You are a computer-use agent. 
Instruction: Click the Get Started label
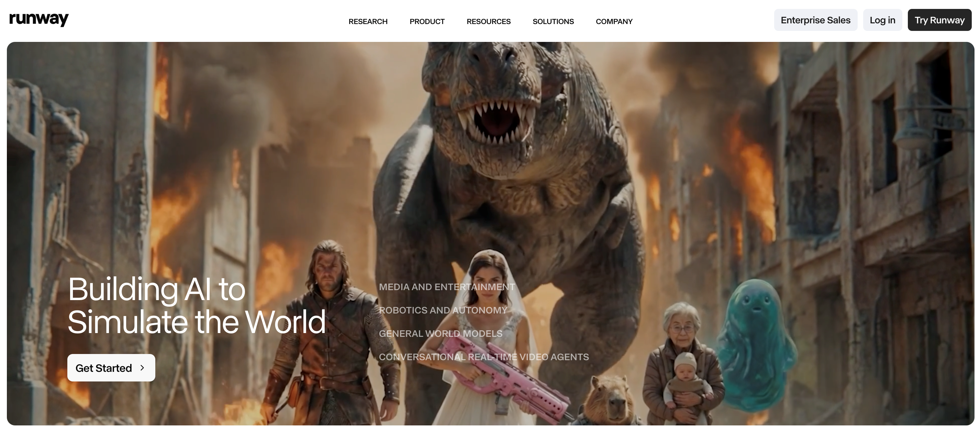(x=103, y=368)
